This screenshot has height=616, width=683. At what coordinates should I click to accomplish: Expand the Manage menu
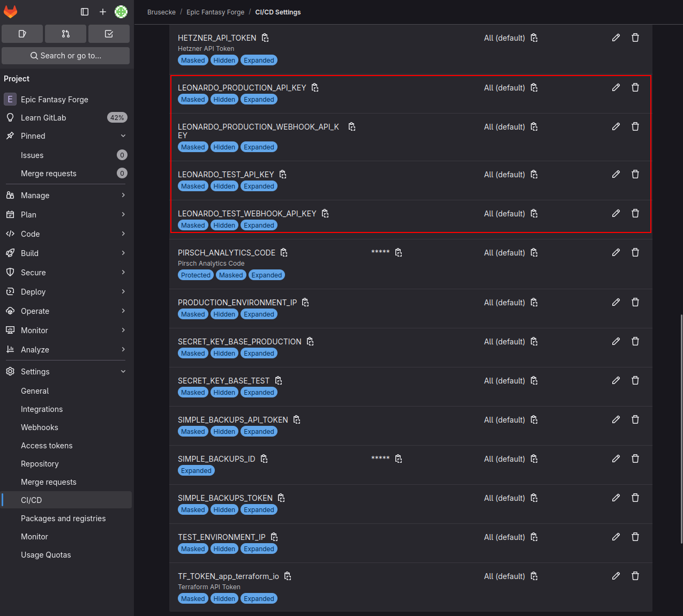pyautogui.click(x=66, y=196)
